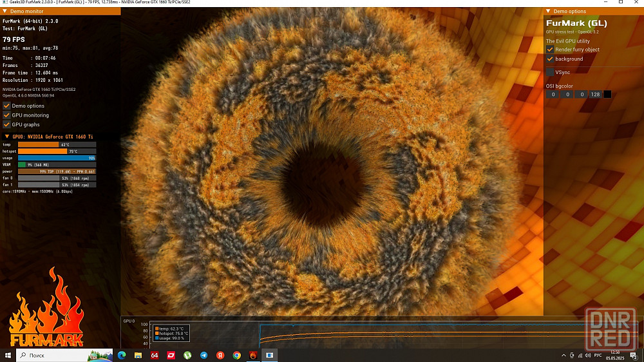Open the notification center icon
644x362 pixels.
(634, 356)
